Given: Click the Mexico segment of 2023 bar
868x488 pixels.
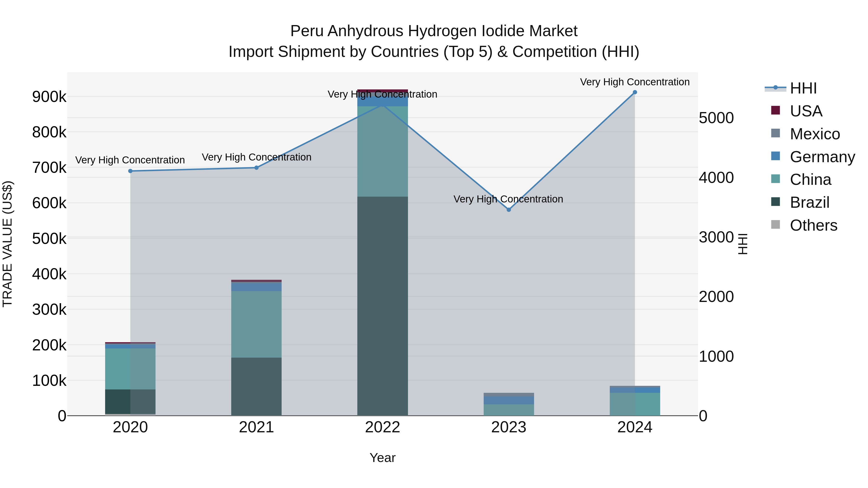Looking at the screenshot, I should 509,395.
